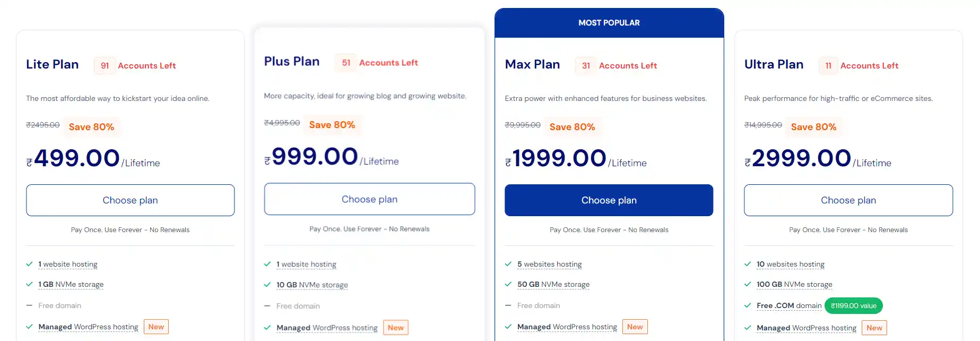Image resolution: width=980 pixels, height=341 pixels.
Task: Click the checkmark beside 10 websites hosting
Action: (x=748, y=264)
